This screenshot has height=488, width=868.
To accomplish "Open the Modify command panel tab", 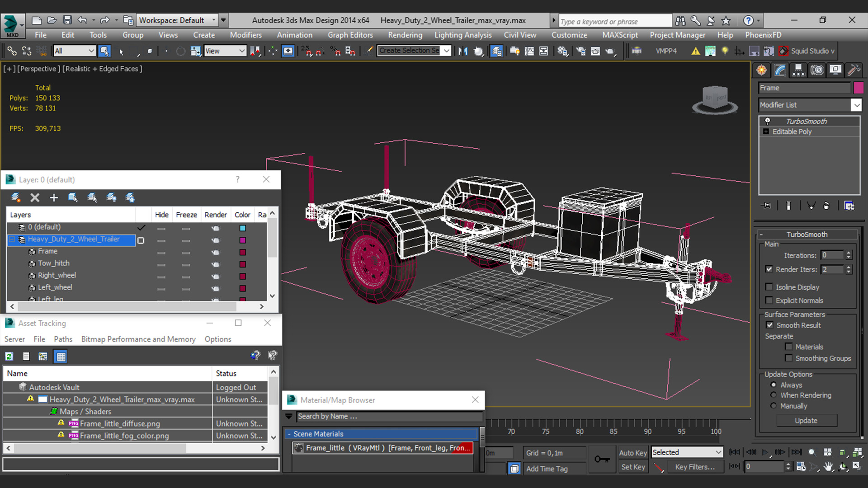I will click(x=780, y=70).
